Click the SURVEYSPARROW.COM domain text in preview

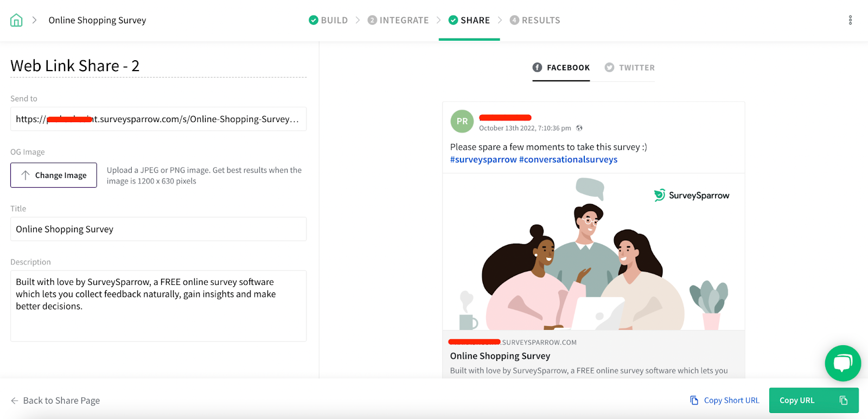coord(539,342)
